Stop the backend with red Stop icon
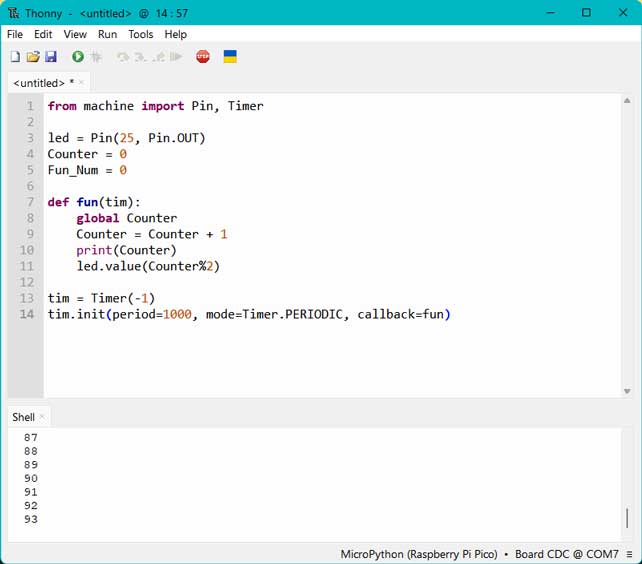 pos(203,57)
